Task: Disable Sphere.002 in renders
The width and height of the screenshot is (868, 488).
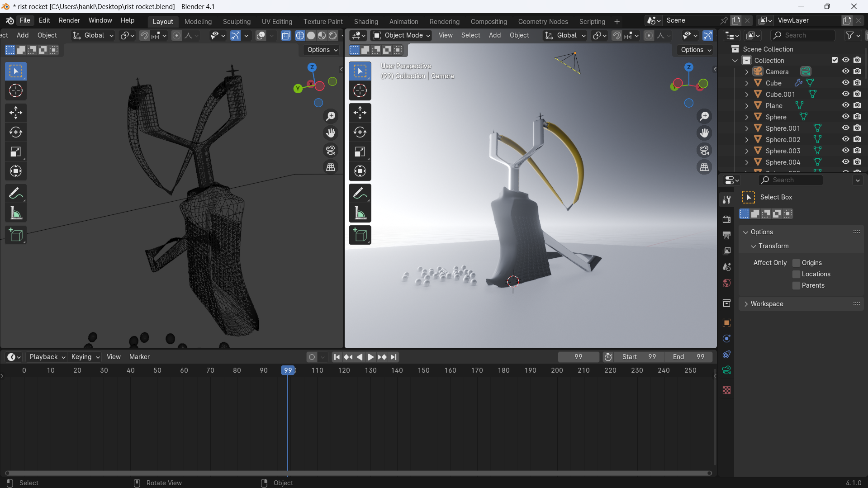Action: tap(857, 139)
